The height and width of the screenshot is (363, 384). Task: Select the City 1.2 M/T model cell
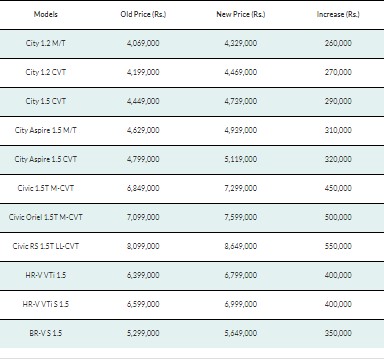(x=46, y=43)
